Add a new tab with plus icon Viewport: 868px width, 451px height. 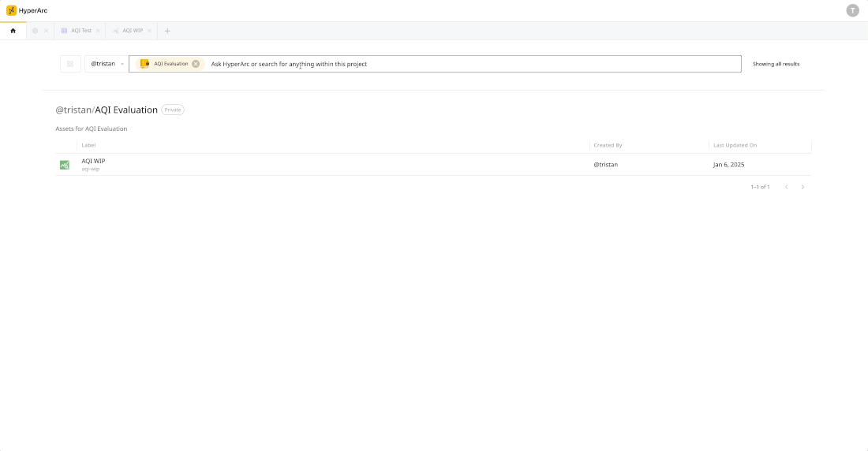pyautogui.click(x=167, y=31)
